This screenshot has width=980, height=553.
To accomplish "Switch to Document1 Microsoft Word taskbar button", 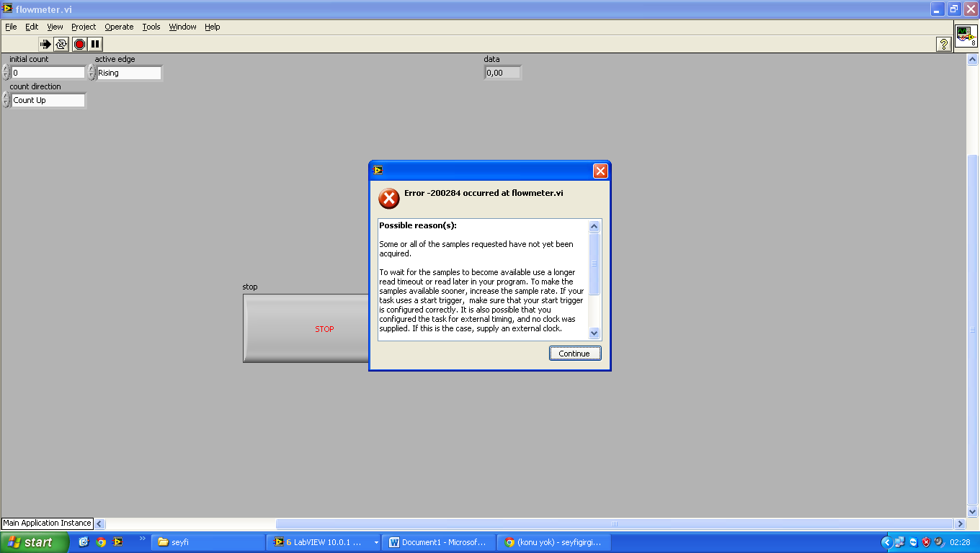I will tap(439, 542).
